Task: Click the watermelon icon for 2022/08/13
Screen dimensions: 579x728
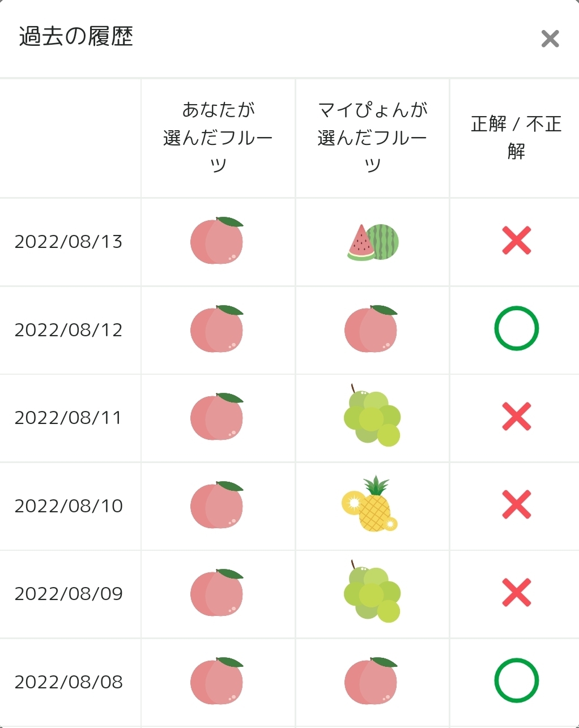Action: 373,242
